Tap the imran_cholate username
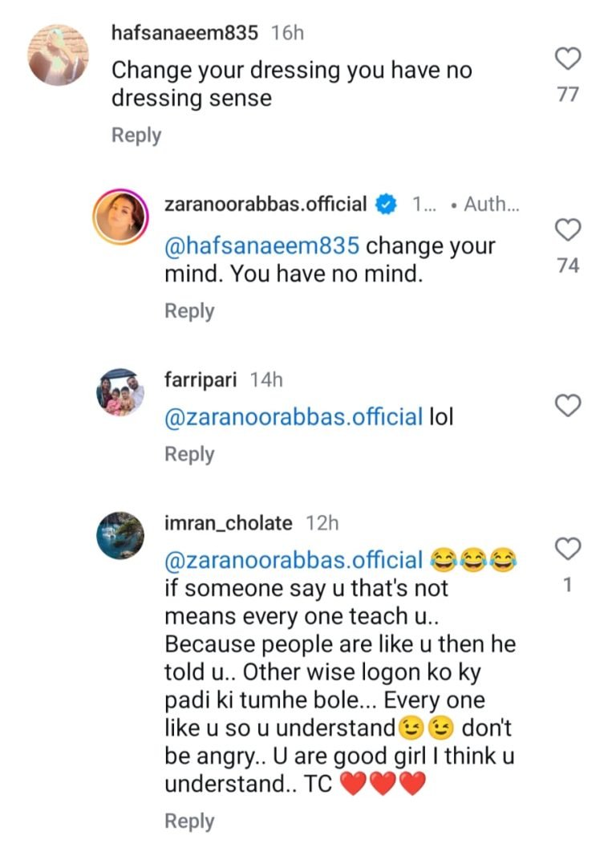 (x=229, y=524)
